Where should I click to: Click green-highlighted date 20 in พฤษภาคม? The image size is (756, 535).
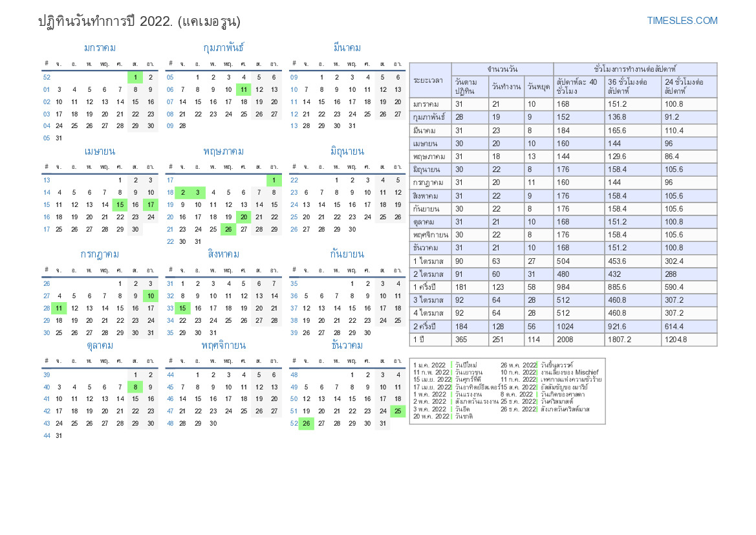click(x=244, y=217)
